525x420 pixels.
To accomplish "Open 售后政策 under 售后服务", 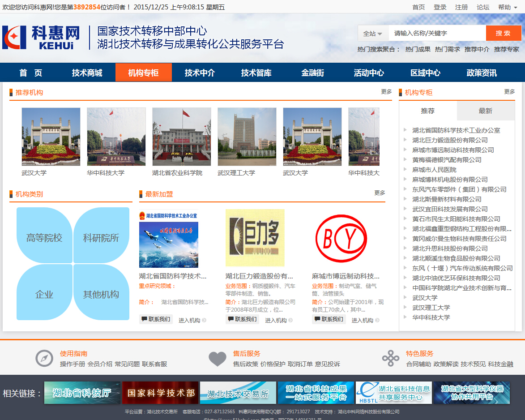I will pyautogui.click(x=245, y=364).
